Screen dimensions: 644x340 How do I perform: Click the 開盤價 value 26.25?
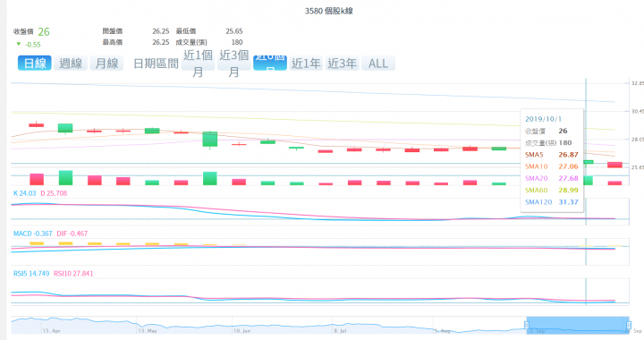pos(161,31)
